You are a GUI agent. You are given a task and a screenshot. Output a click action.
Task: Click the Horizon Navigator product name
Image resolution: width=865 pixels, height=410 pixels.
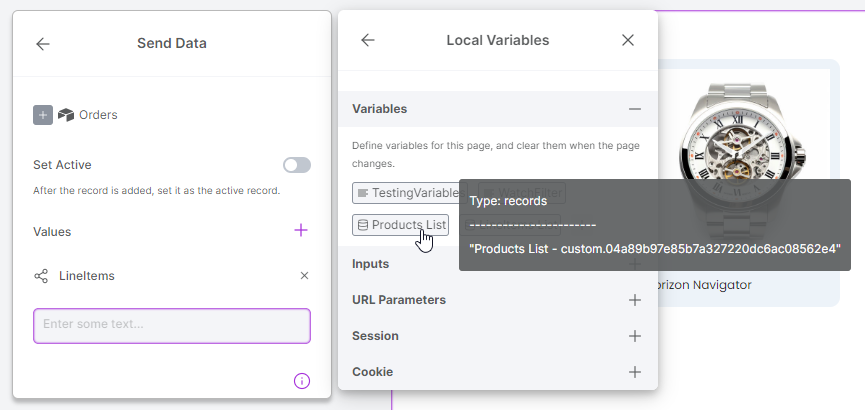coord(705,285)
